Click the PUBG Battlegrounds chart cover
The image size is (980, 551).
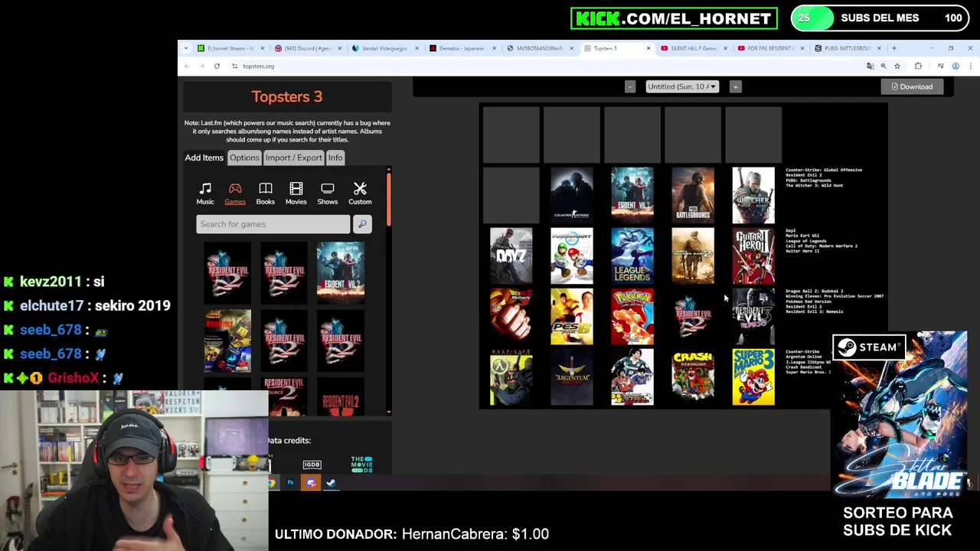(x=693, y=195)
